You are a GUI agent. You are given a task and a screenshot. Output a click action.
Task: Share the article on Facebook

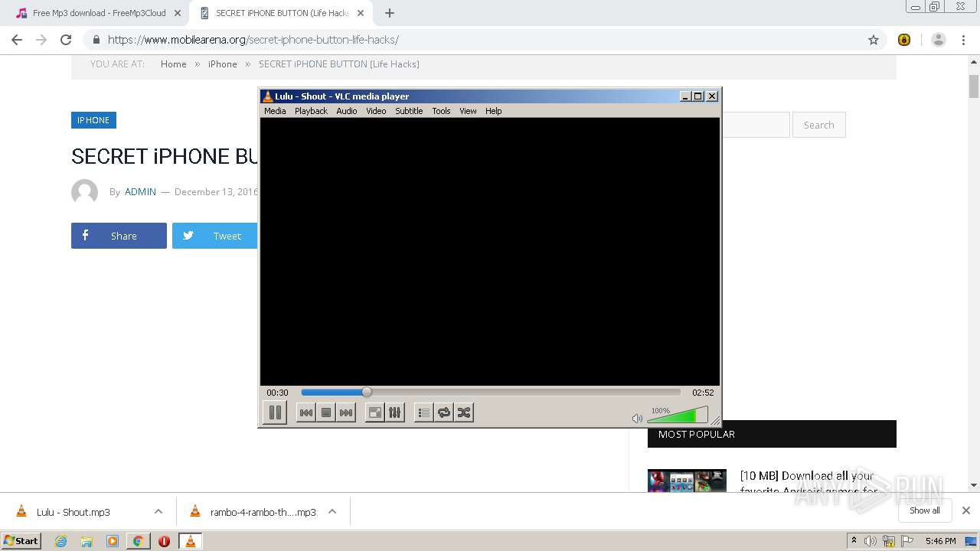tap(119, 236)
